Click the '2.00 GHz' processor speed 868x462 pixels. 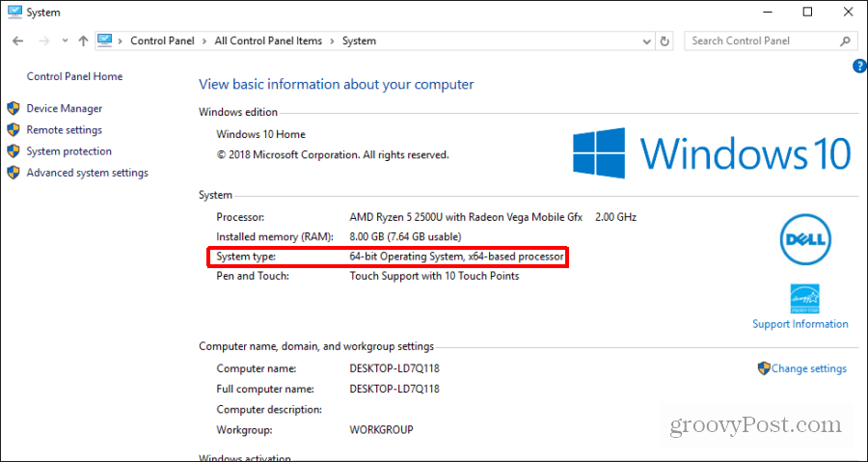tap(615, 217)
